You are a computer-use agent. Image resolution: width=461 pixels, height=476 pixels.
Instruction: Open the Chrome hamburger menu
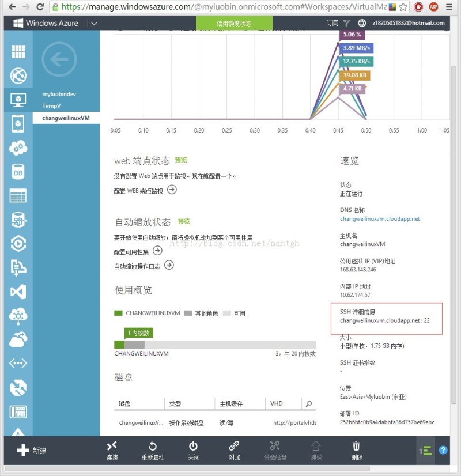[449, 7]
